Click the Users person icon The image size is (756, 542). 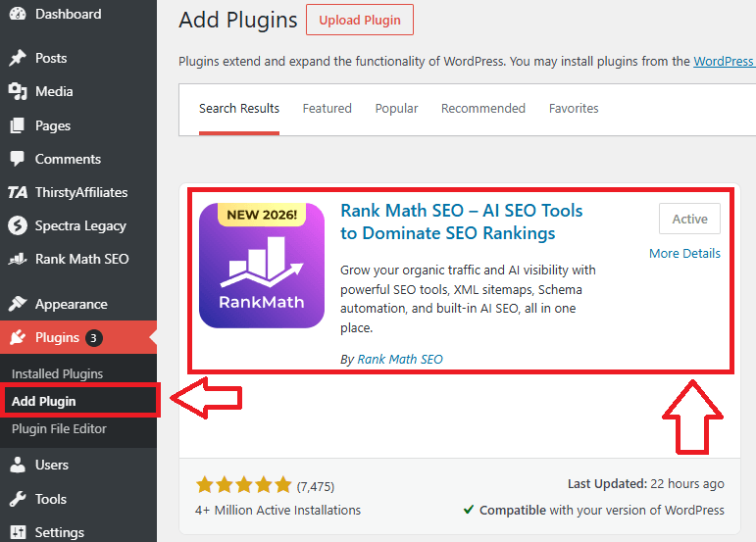[x=18, y=465]
